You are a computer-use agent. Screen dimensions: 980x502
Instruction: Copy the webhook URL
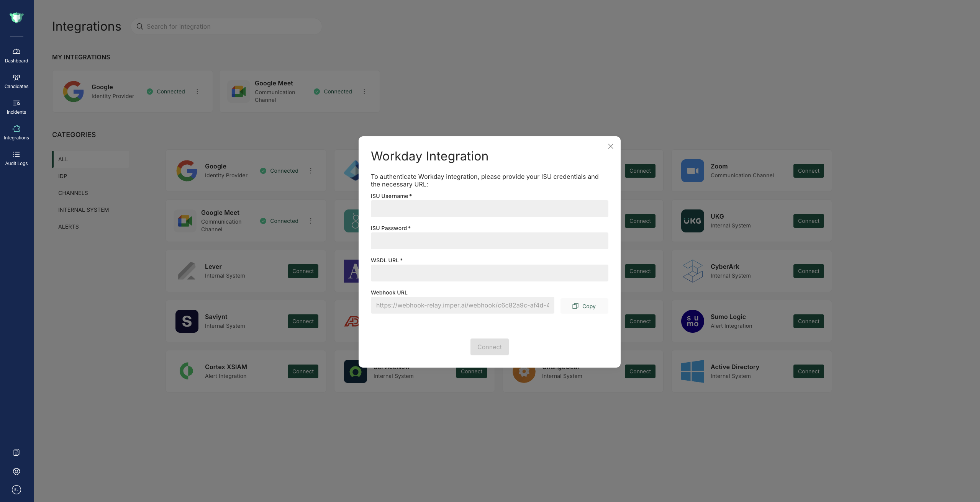coord(584,306)
